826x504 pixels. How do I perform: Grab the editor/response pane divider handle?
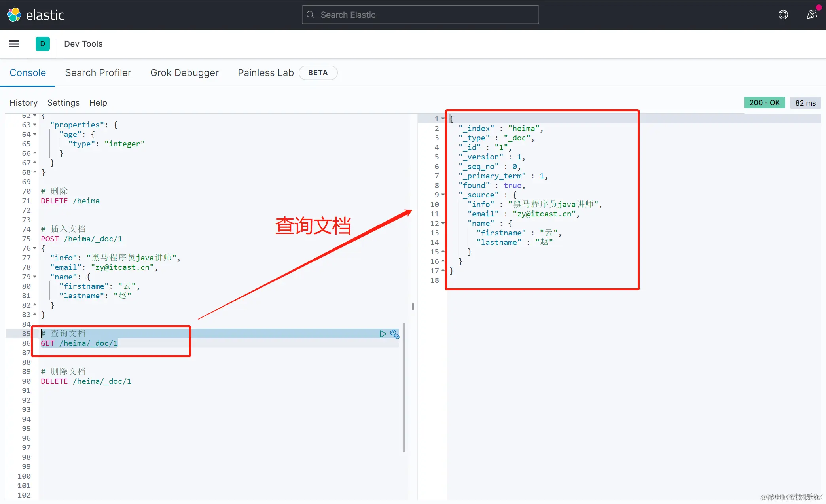[x=413, y=307]
